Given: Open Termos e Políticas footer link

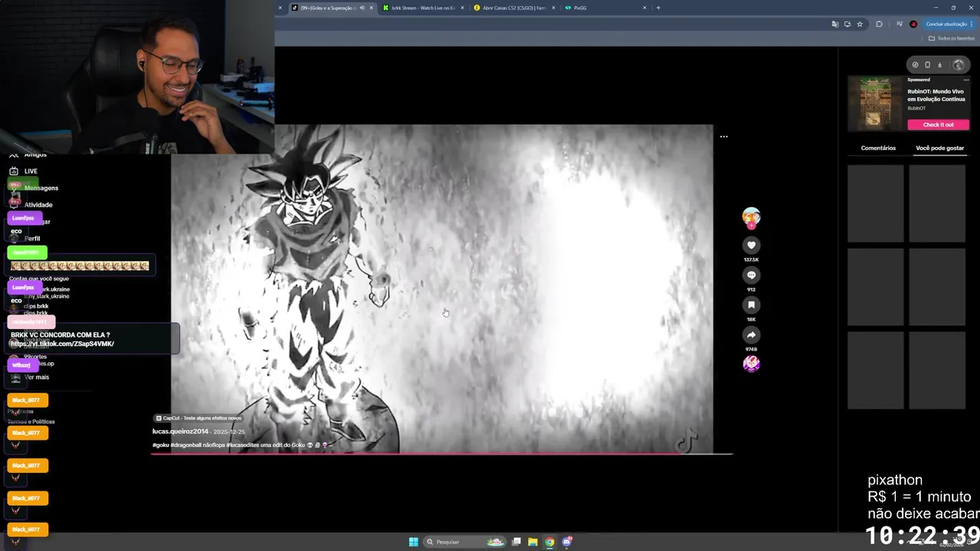Looking at the screenshot, I should [x=31, y=422].
